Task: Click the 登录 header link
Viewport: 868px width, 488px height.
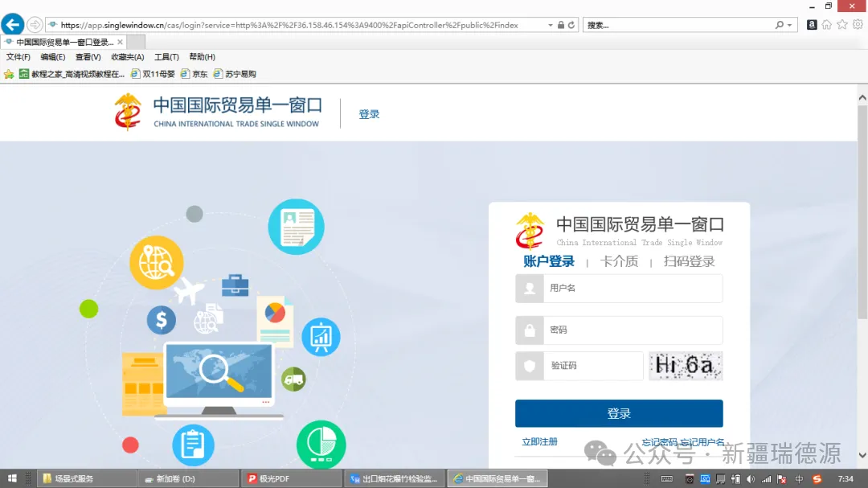Action: pos(369,114)
